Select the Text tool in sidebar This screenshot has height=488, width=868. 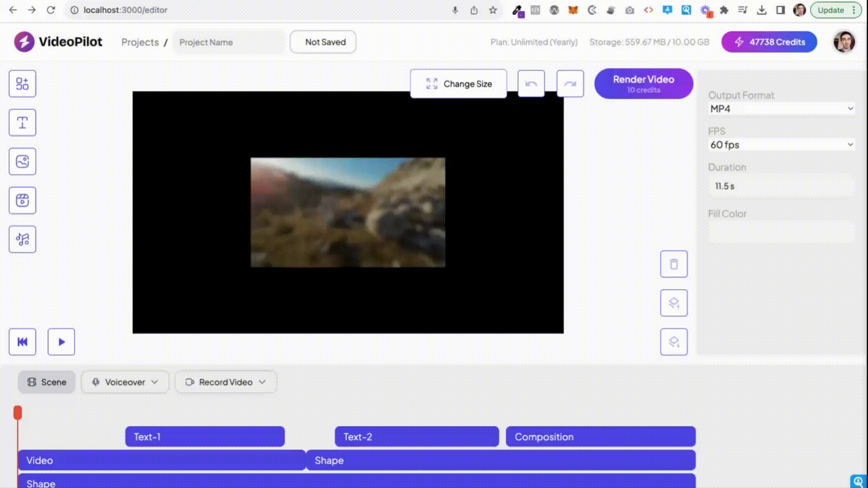[22, 122]
